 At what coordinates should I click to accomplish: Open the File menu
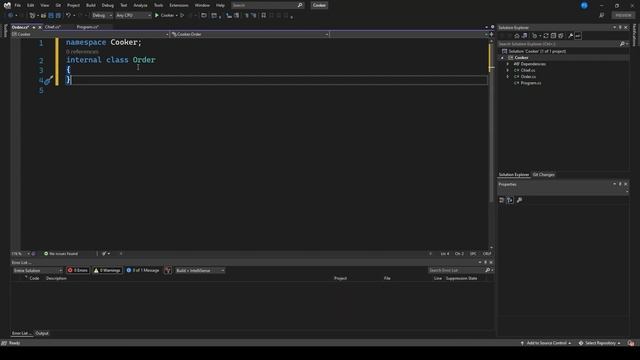coord(18,5)
